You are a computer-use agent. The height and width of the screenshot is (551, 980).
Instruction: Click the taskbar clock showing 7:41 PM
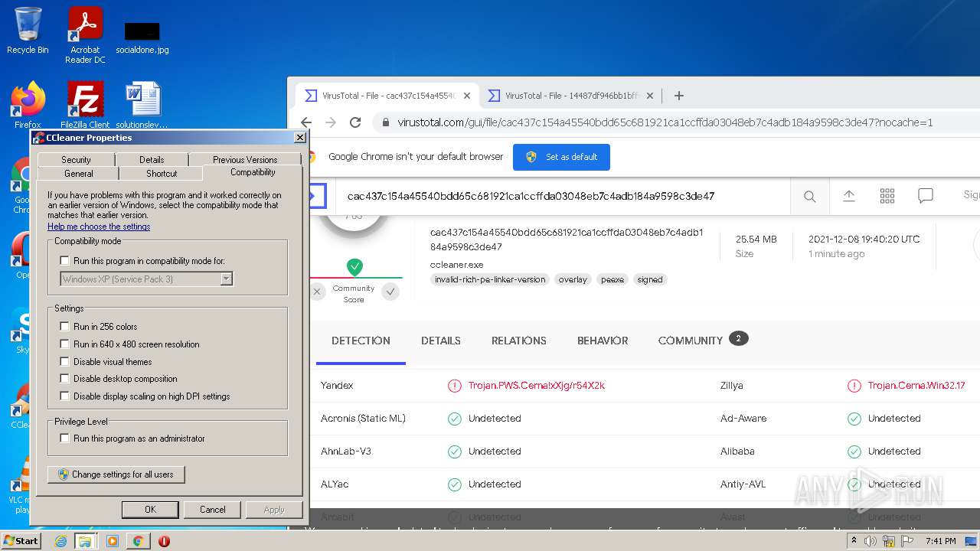[940, 541]
